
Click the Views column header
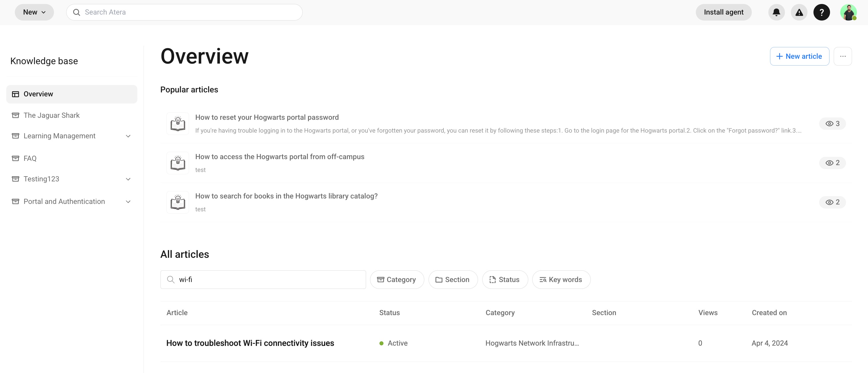pos(708,313)
